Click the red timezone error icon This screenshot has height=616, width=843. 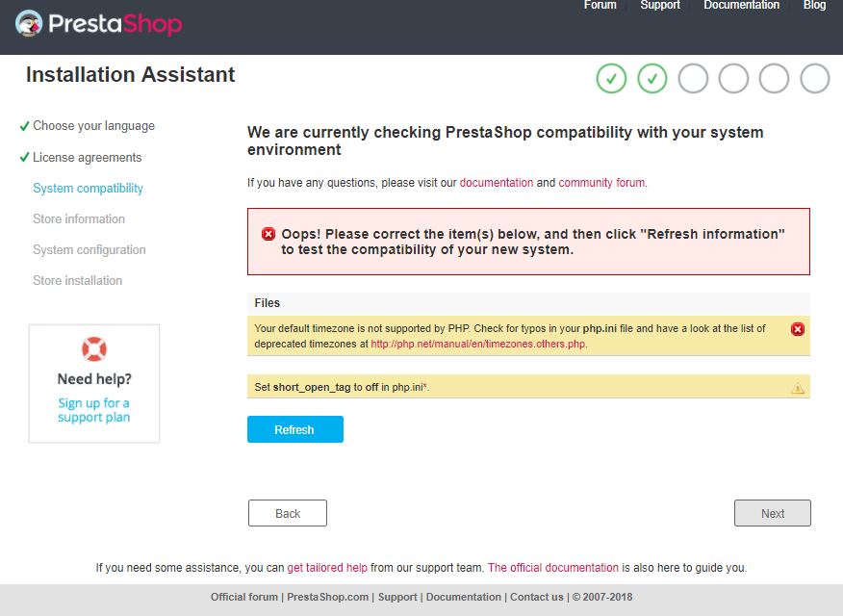[798, 329]
